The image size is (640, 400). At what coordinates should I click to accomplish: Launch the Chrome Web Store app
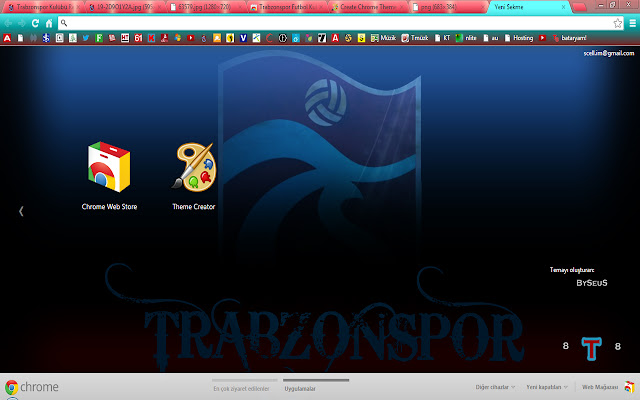(x=109, y=176)
